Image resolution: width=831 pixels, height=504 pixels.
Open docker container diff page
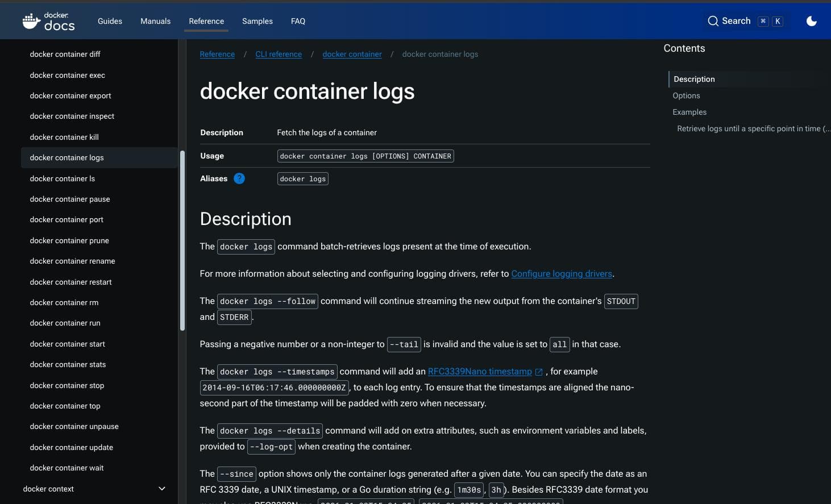(65, 54)
